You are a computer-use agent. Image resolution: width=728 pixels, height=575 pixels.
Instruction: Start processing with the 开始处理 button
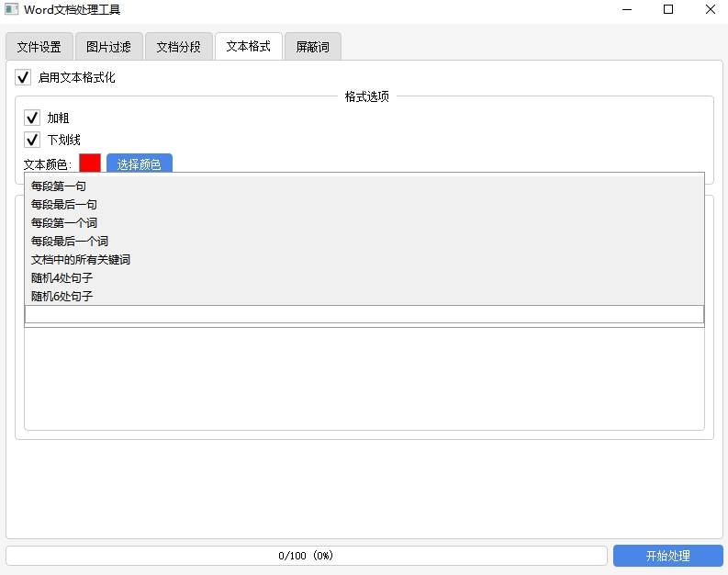pyautogui.click(x=667, y=556)
